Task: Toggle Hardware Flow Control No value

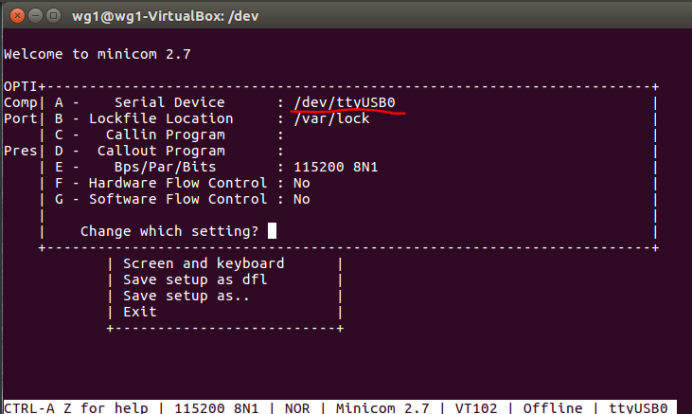Action: coord(302,183)
